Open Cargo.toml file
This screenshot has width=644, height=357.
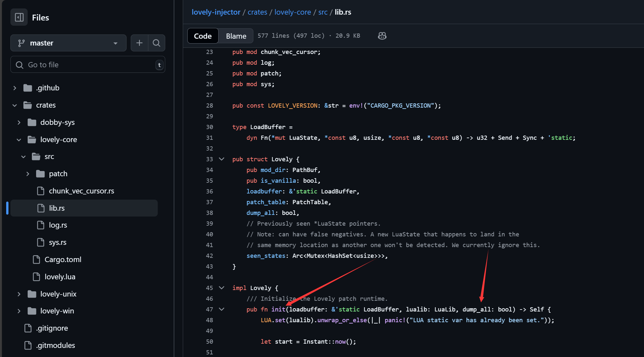[x=63, y=260]
